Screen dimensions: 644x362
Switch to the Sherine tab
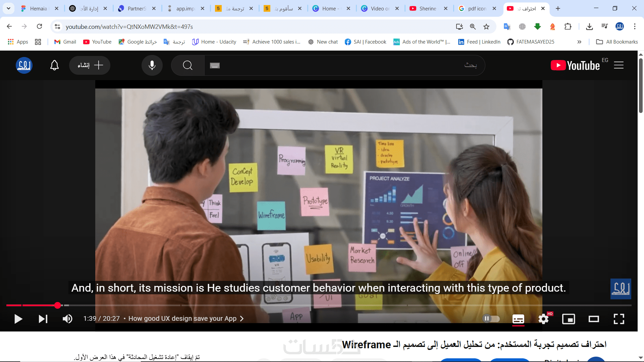click(428, 9)
